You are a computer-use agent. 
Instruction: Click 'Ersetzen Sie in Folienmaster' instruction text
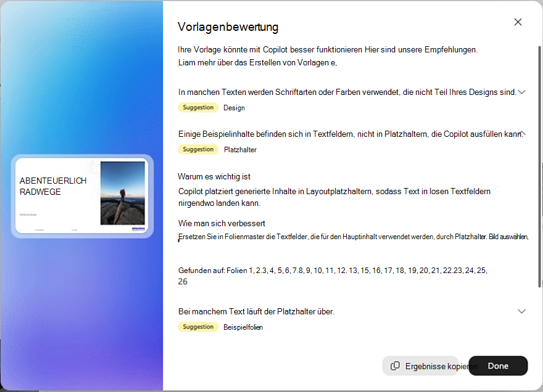(x=353, y=237)
